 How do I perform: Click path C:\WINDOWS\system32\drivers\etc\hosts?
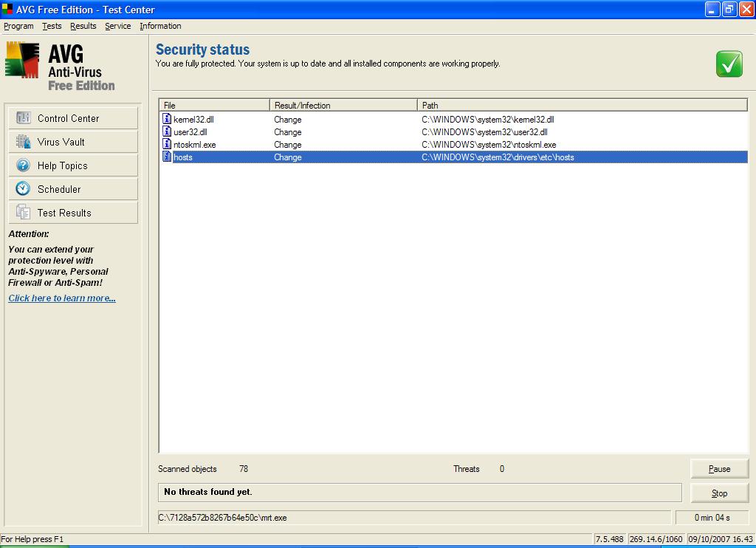pyautogui.click(x=498, y=157)
